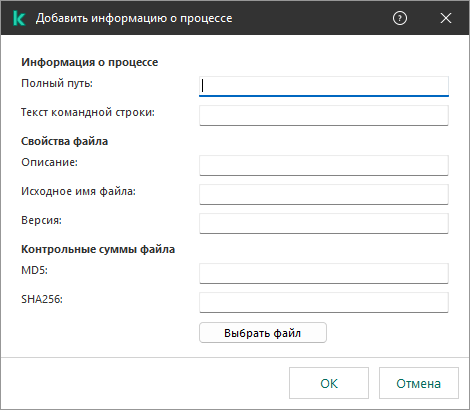Viewport: 470px width, 410px height.
Task: Open help via the question mark icon
Action: pyautogui.click(x=400, y=18)
